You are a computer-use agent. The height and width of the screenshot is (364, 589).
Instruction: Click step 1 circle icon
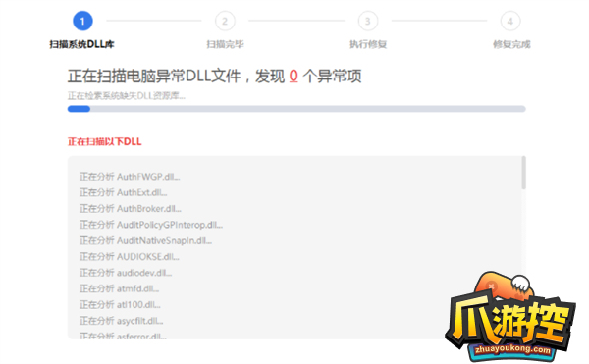click(x=82, y=21)
